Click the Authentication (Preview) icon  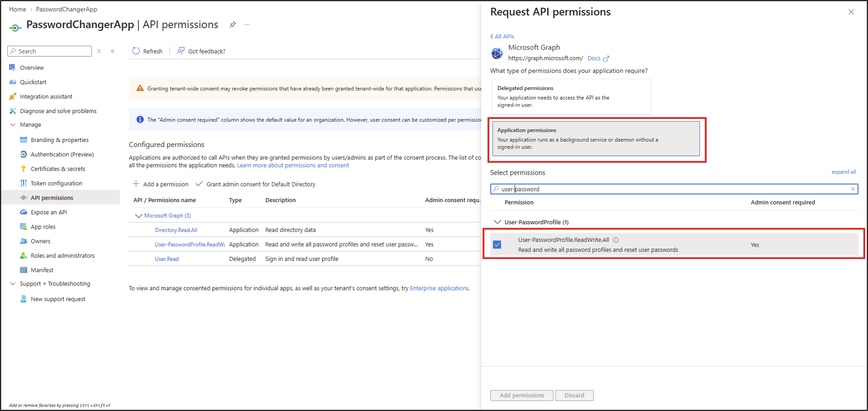(x=23, y=154)
